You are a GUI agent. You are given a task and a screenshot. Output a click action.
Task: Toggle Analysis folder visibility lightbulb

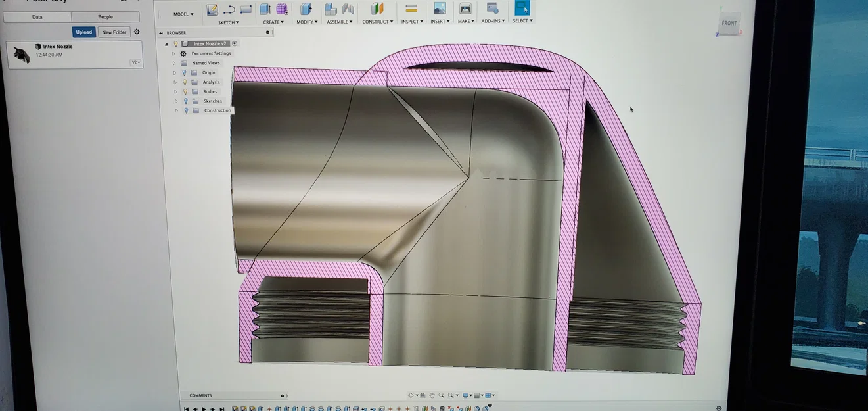click(x=185, y=82)
